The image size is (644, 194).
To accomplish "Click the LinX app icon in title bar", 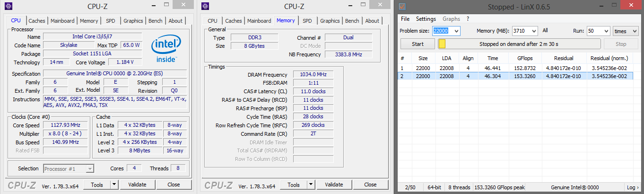I will (403, 7).
